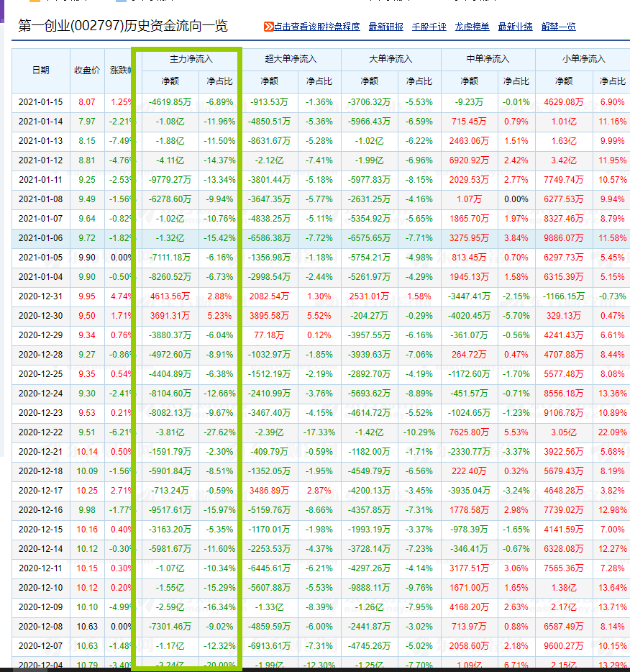Select the date cell 2021-01-14
This screenshot has height=672, width=630.
click(x=41, y=122)
